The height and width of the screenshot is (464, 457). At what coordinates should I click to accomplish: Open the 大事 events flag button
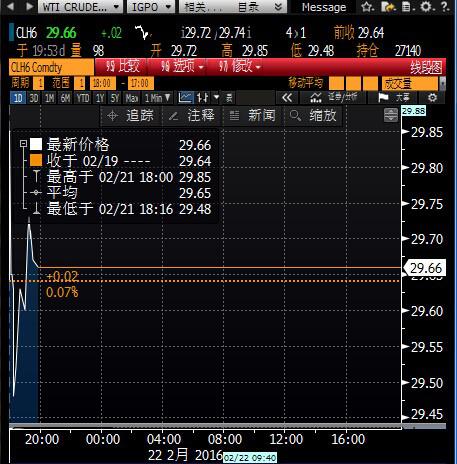[393, 98]
